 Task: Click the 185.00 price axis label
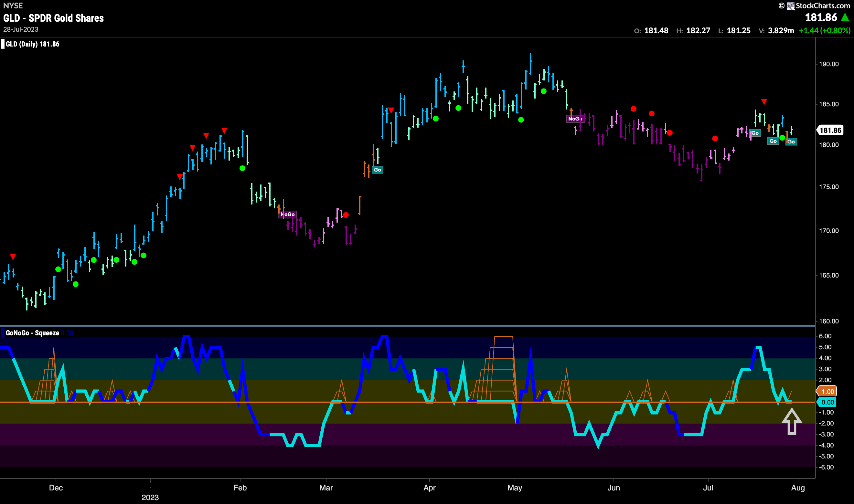pos(829,104)
